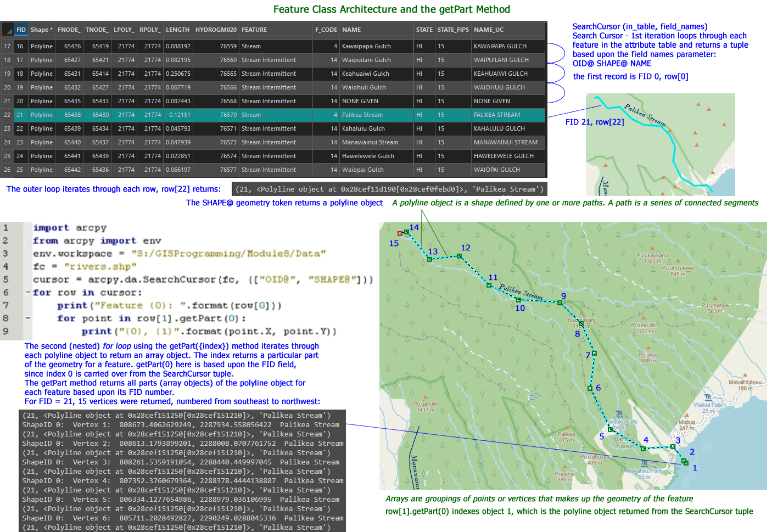Click the PALIKEA STREAM uppercase cell
783x532 pixels.
[x=508, y=115]
